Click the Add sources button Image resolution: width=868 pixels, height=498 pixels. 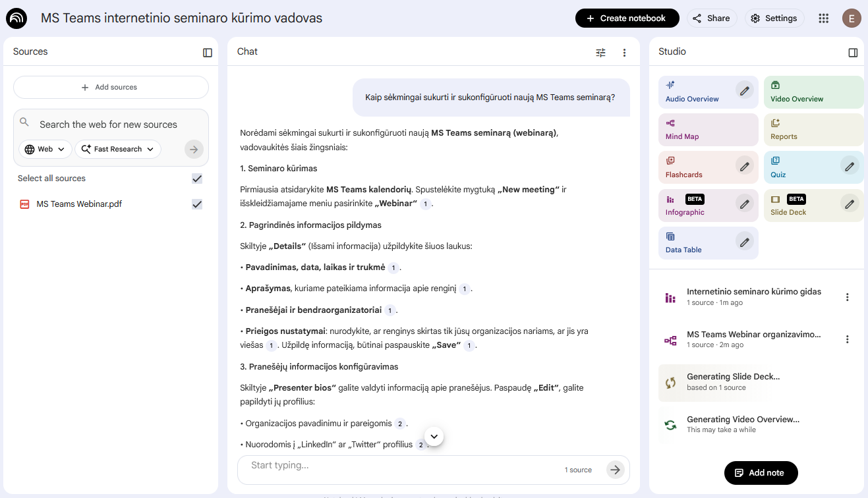[111, 87]
